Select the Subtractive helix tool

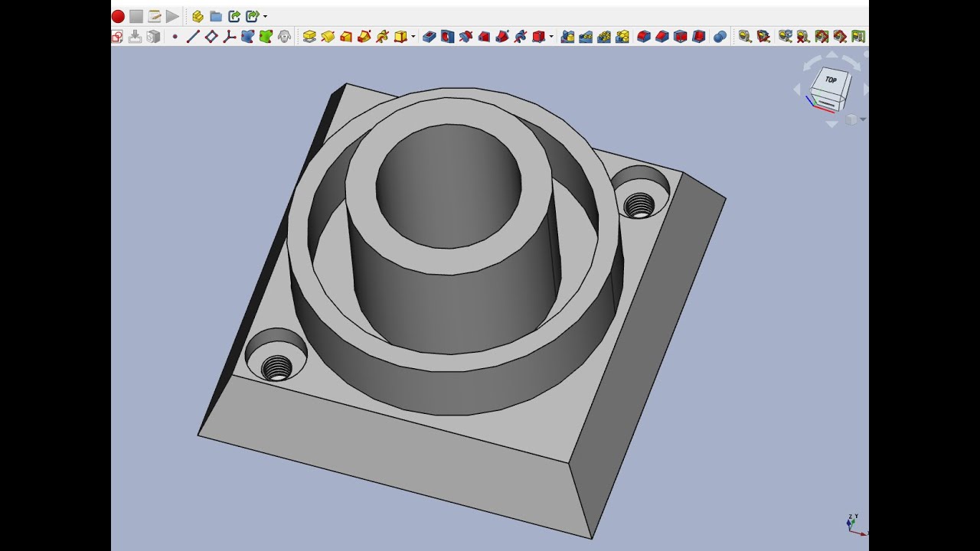521,36
